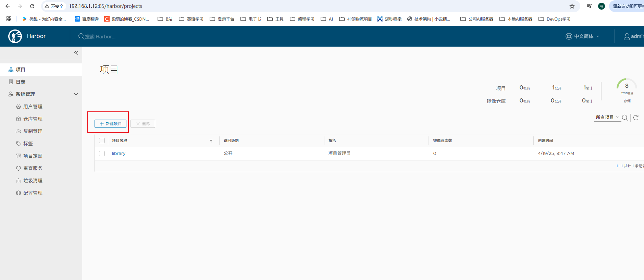Image resolution: width=644 pixels, height=280 pixels.
Task: Collapse the sidebar with double-chevron icon
Action: tap(76, 53)
